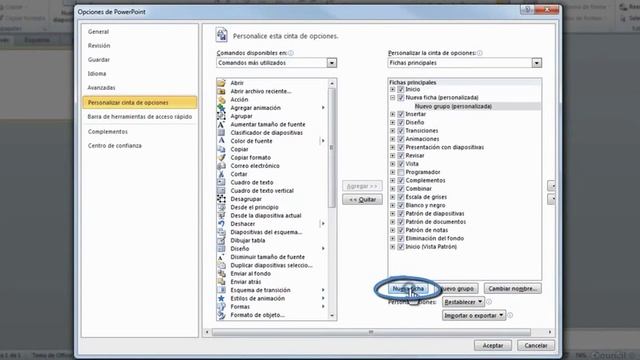Select the Abrir archivo reciente icon

(x=221, y=91)
